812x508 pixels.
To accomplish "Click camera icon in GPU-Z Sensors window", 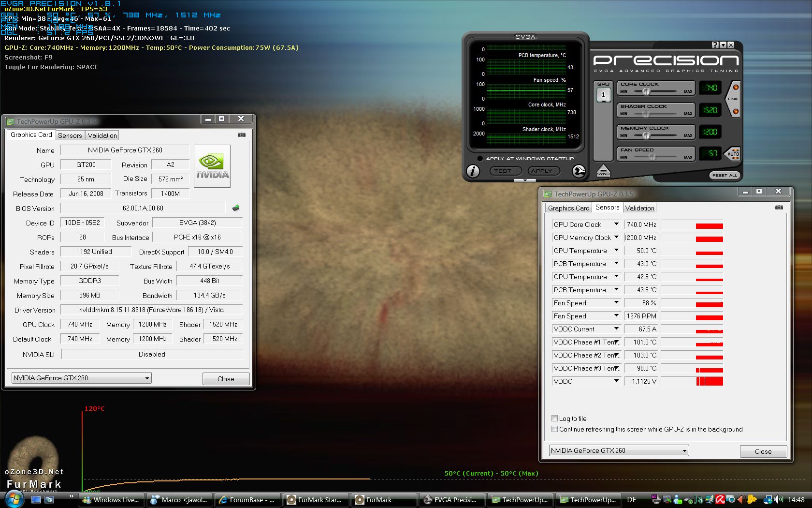I will click(779, 208).
